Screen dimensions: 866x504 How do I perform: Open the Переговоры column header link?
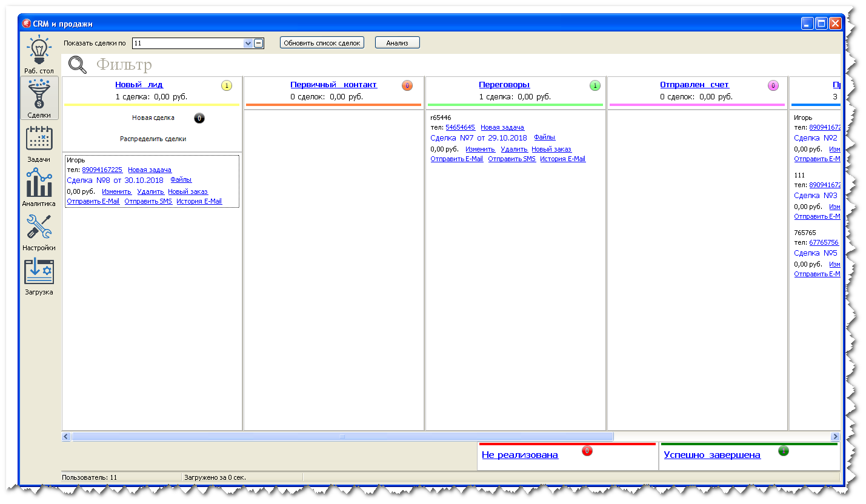[x=504, y=85]
